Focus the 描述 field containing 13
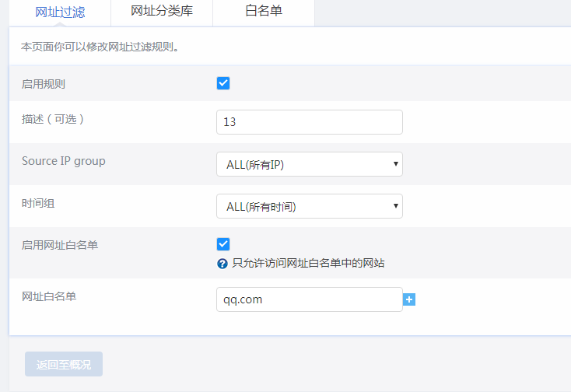The height and width of the screenshot is (392, 571). coord(309,122)
